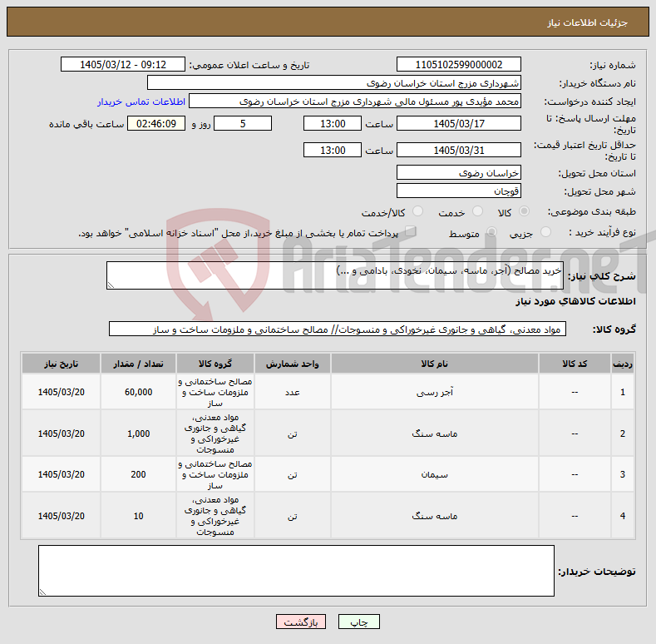Select the خدمت radio button
This screenshot has width=656, height=644.
[x=477, y=211]
